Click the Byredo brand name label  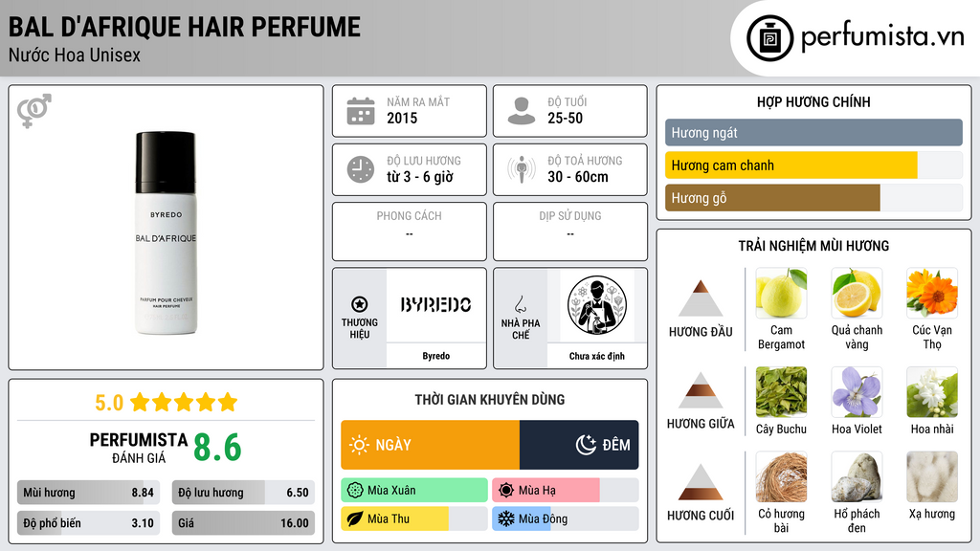435,356
